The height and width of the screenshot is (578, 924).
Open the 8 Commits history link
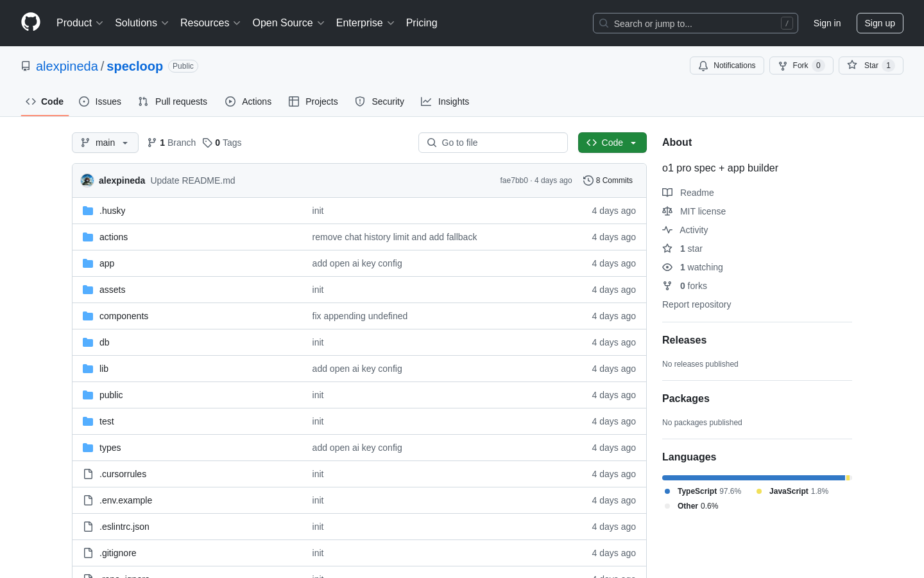(x=608, y=180)
